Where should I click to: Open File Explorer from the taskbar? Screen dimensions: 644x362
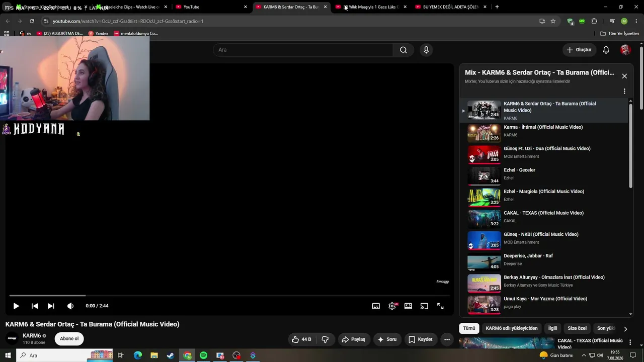tap(154, 355)
